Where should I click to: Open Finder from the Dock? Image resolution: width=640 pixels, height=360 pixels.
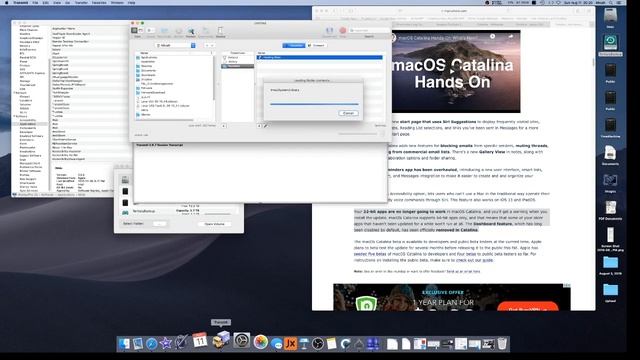[x=124, y=343]
